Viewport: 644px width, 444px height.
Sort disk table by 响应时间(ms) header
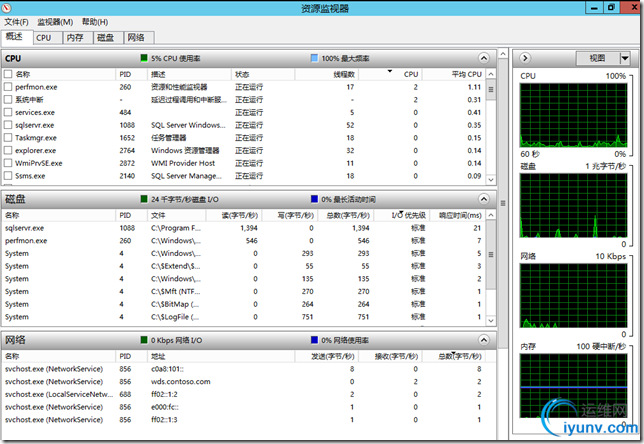(457, 215)
